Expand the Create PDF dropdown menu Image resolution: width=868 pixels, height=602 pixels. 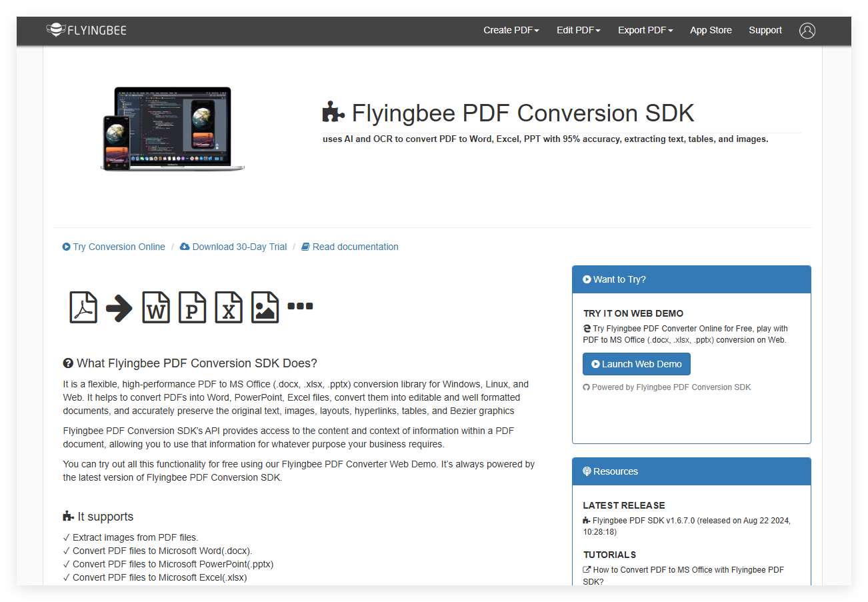[x=511, y=31]
